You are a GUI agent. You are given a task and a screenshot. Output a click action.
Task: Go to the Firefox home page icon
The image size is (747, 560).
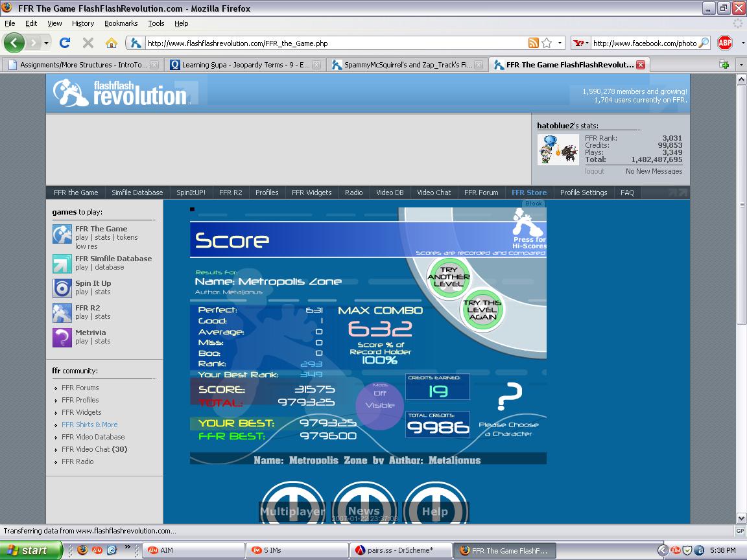tap(111, 43)
